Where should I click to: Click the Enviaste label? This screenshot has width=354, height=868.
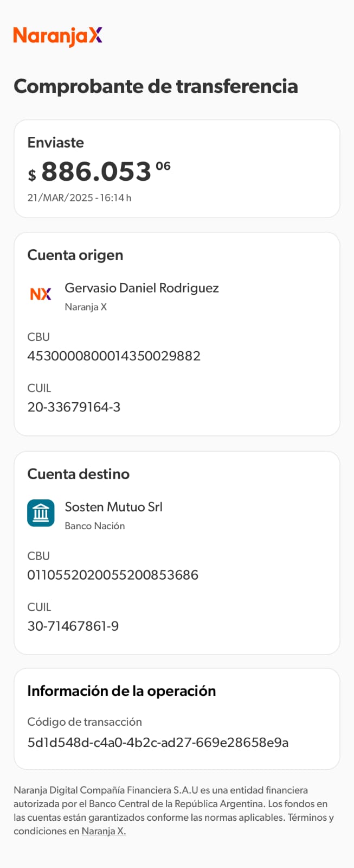point(56,143)
